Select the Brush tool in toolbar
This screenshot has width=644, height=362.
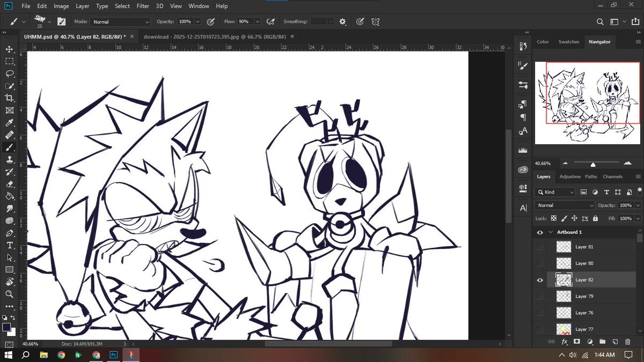click(x=9, y=147)
